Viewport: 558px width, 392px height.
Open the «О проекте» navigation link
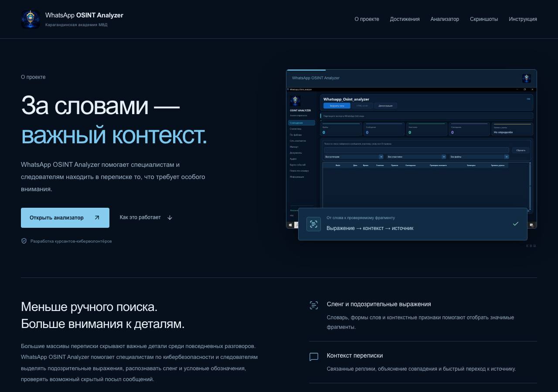point(367,19)
